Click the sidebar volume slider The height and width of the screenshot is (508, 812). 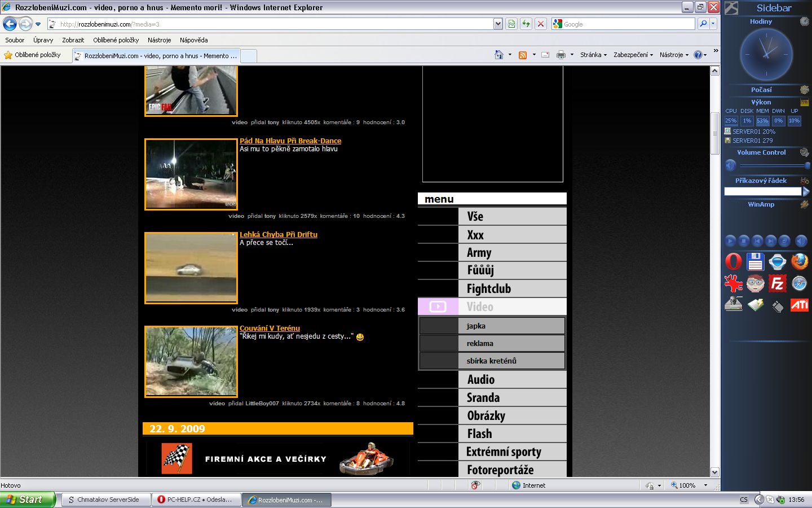774,165
